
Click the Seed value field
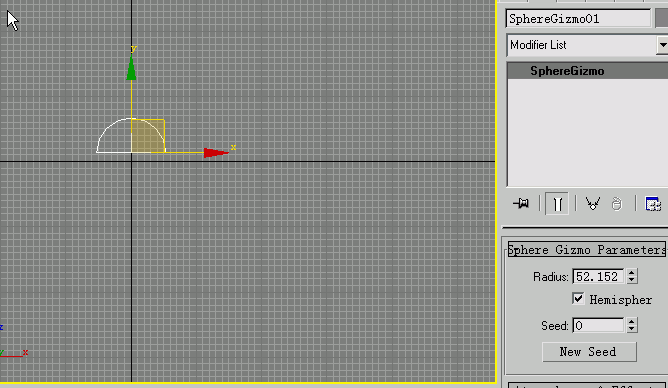point(598,325)
